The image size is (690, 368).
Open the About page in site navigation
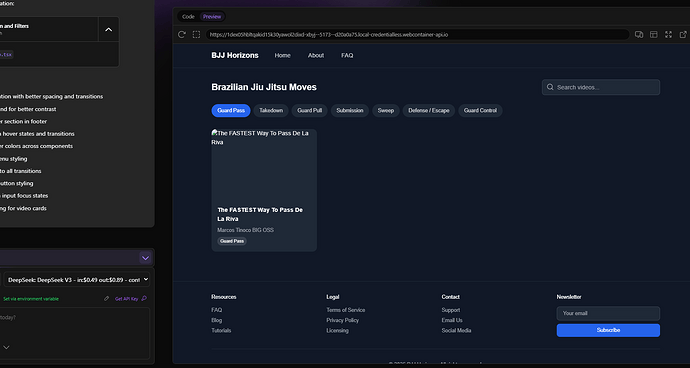316,55
